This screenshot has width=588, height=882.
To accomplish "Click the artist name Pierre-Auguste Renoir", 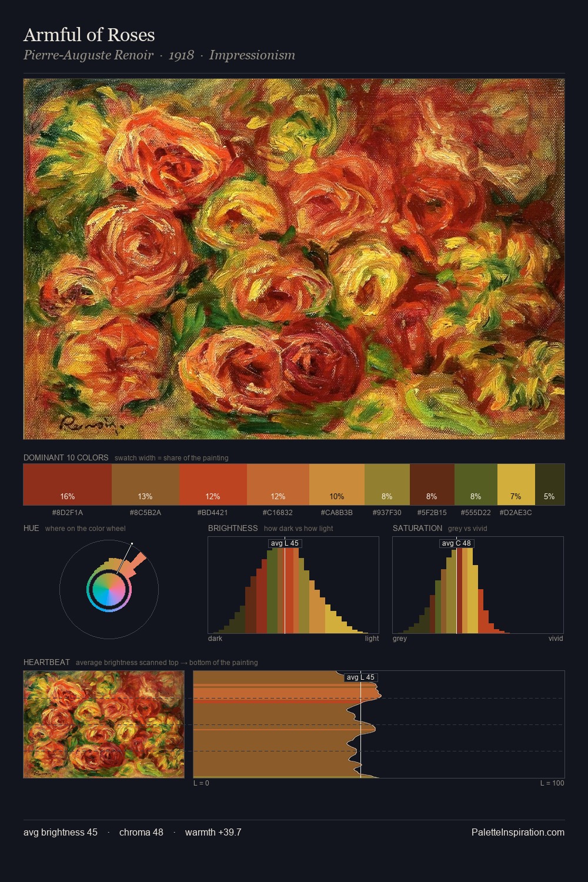I will [88, 55].
